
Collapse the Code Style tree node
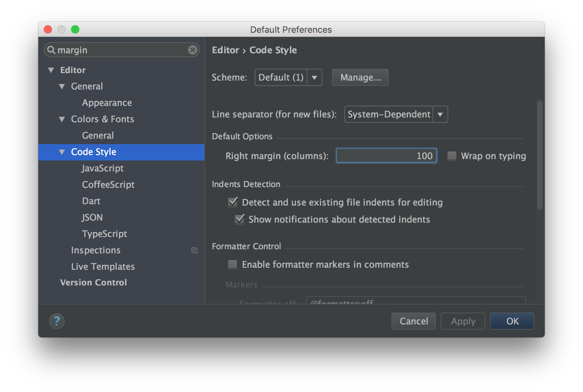(x=62, y=152)
